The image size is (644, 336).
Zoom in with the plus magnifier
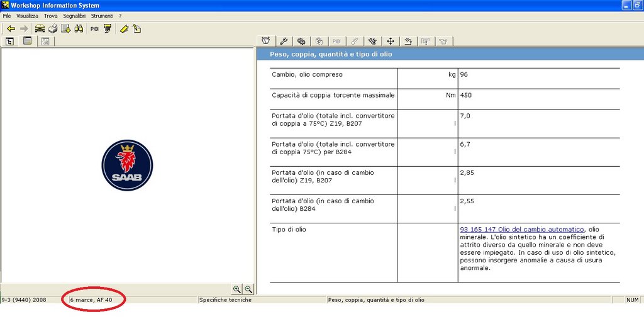236,289
